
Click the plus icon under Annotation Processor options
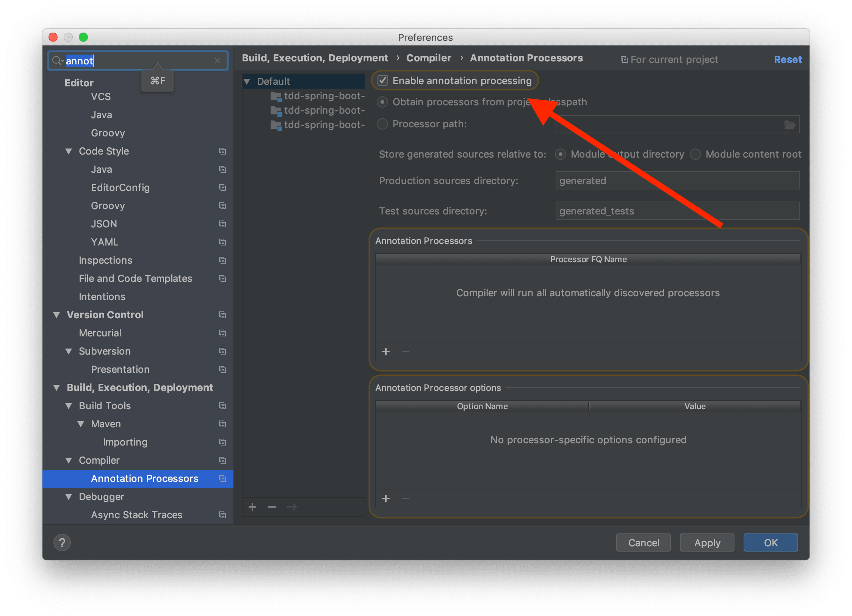(386, 499)
